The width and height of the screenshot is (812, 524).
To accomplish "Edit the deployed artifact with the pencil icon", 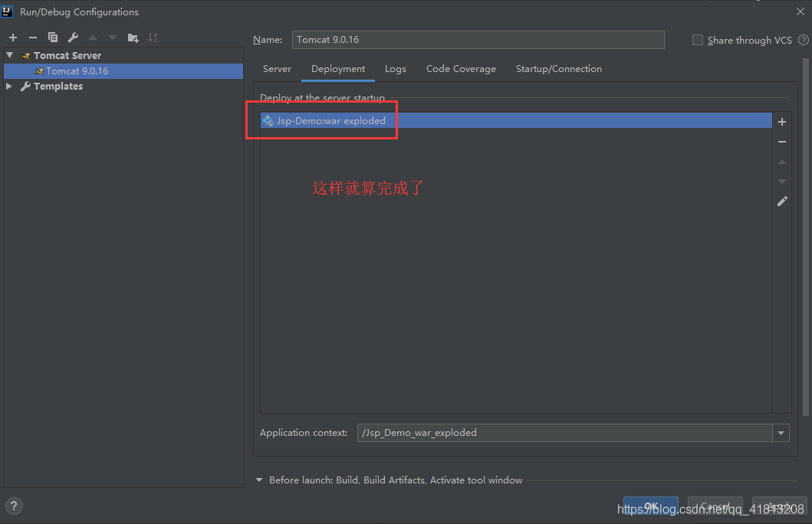I will pyautogui.click(x=781, y=201).
